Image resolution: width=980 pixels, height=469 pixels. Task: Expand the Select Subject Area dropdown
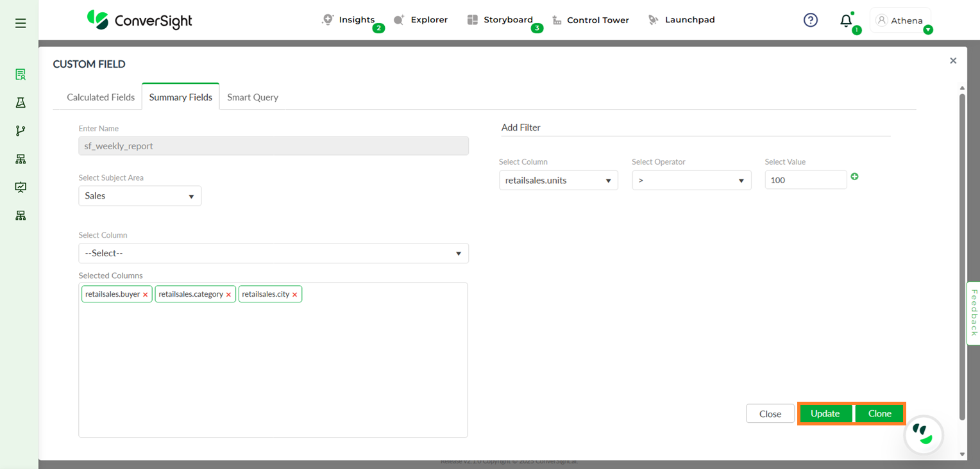pyautogui.click(x=140, y=196)
